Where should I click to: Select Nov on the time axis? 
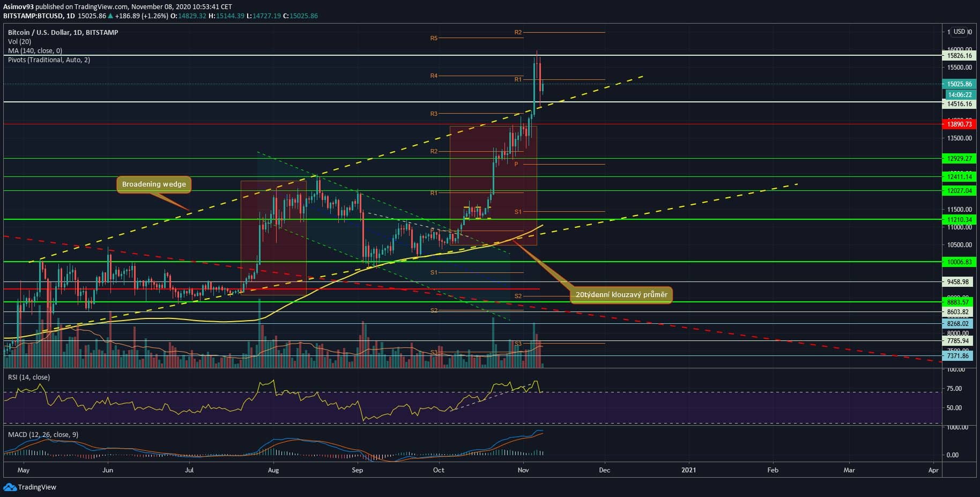click(x=523, y=470)
